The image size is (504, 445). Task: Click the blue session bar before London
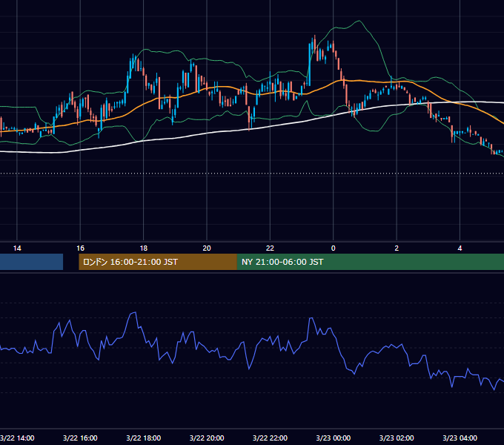click(x=31, y=262)
